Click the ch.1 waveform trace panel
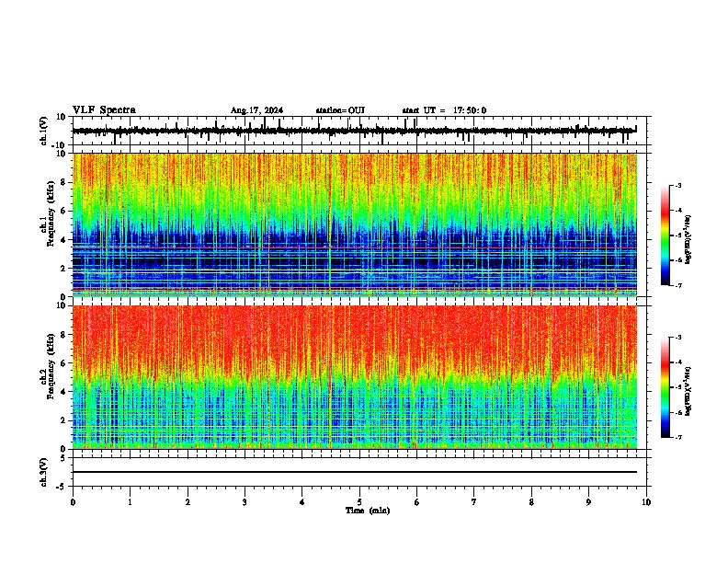Screen dimensions: 728x563 359,131
